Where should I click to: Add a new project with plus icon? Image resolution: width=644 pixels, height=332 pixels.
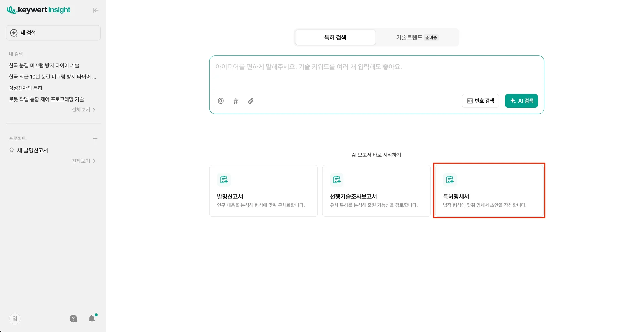(95, 139)
